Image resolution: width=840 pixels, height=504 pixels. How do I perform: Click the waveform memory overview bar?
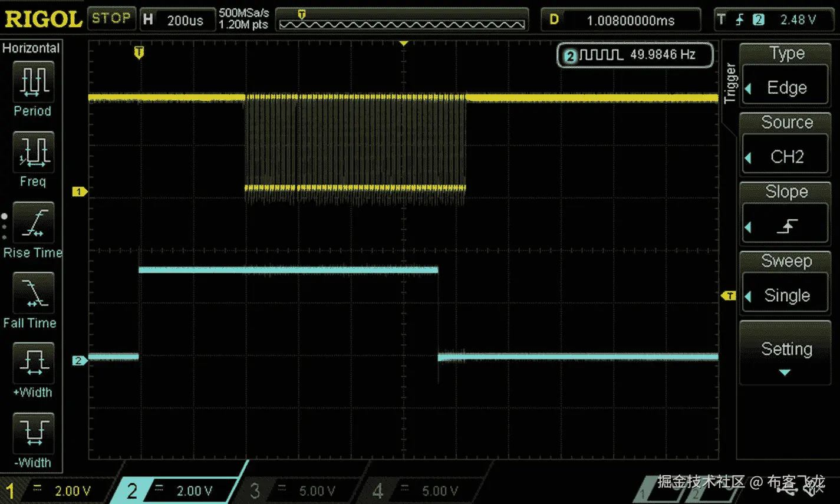pos(402,19)
